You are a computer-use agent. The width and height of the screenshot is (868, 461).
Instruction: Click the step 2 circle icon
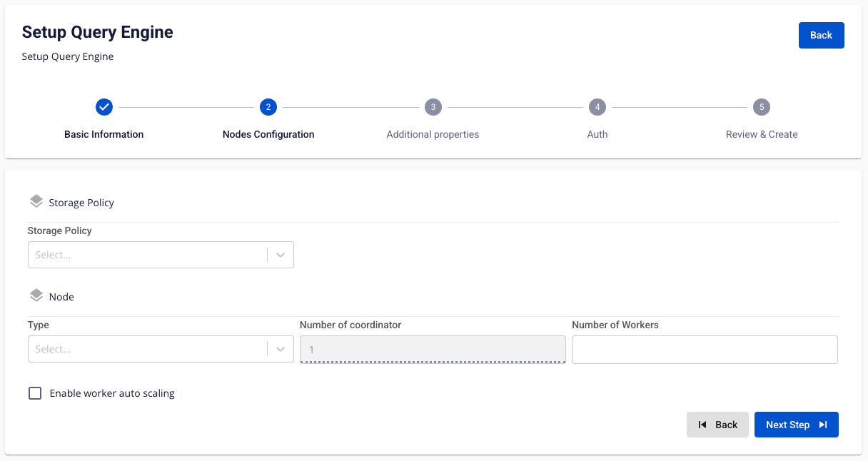click(268, 107)
